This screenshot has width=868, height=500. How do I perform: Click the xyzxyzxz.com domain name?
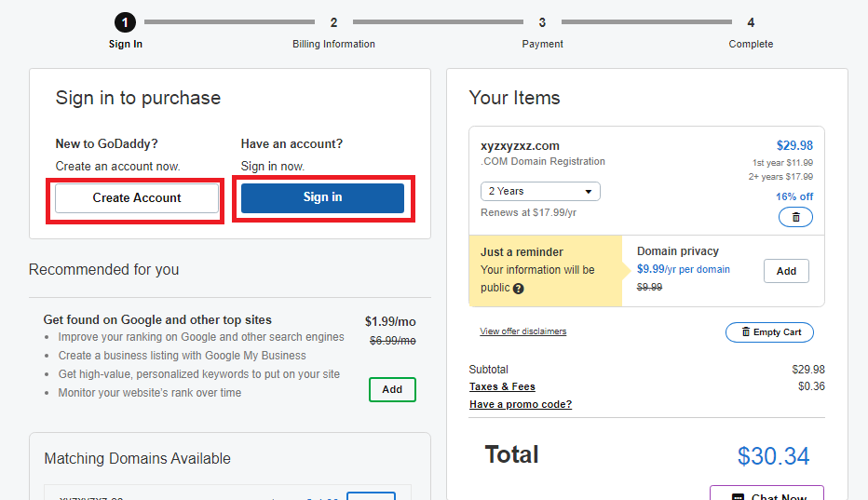pyautogui.click(x=520, y=146)
